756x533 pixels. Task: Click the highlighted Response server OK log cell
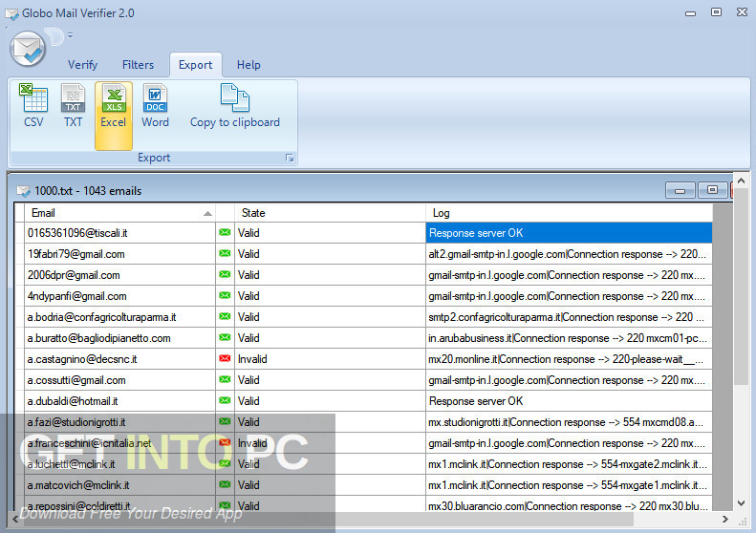tap(569, 233)
